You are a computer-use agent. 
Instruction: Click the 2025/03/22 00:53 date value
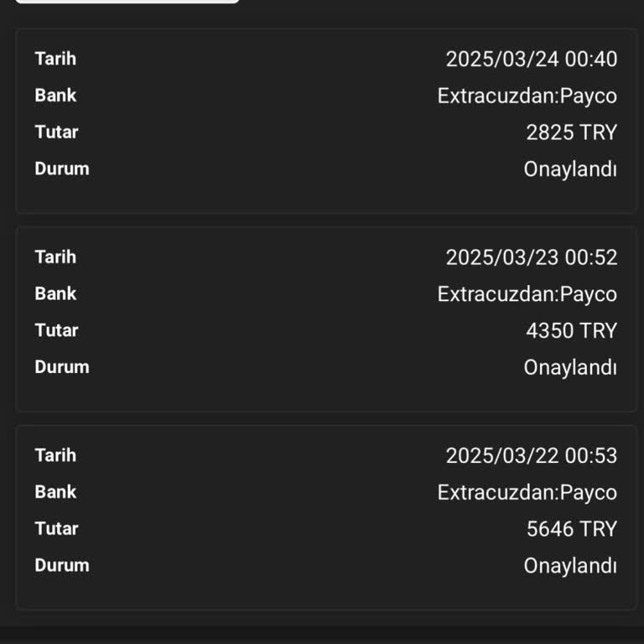point(531,455)
